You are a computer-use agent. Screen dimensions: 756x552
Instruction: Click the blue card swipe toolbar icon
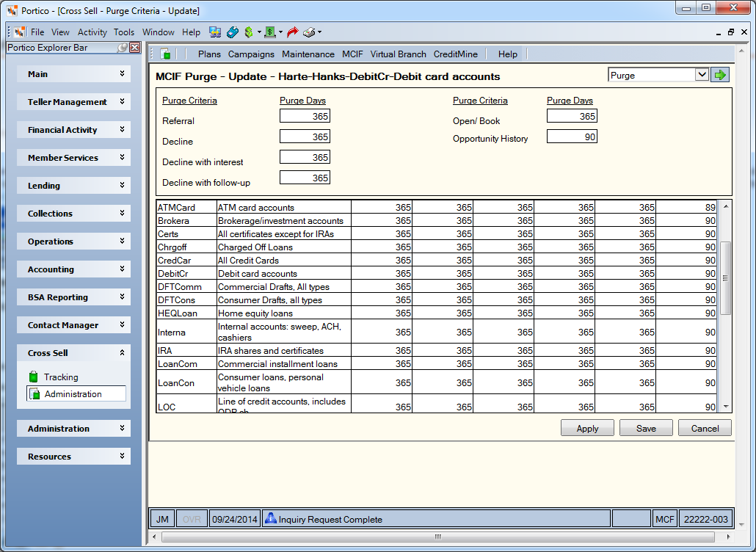(x=233, y=32)
